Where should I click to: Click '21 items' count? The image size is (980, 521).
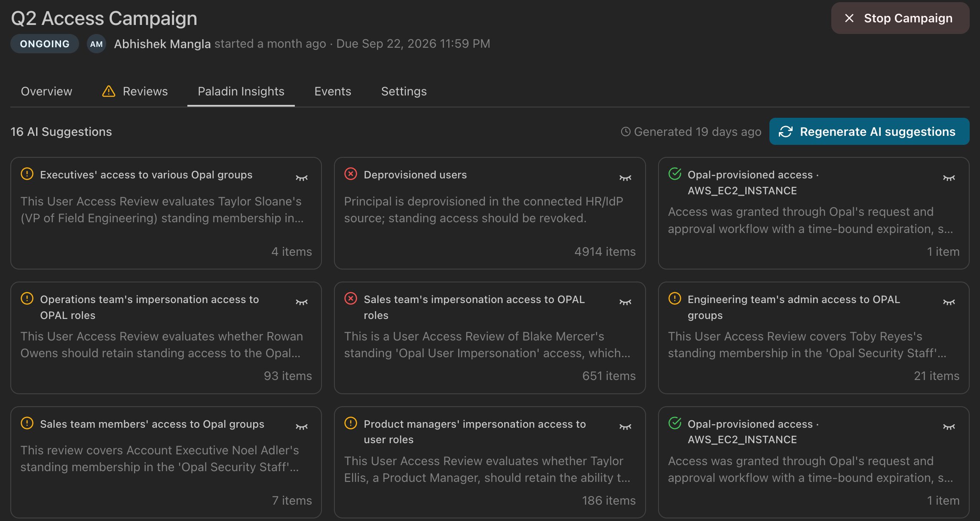pyautogui.click(x=937, y=376)
